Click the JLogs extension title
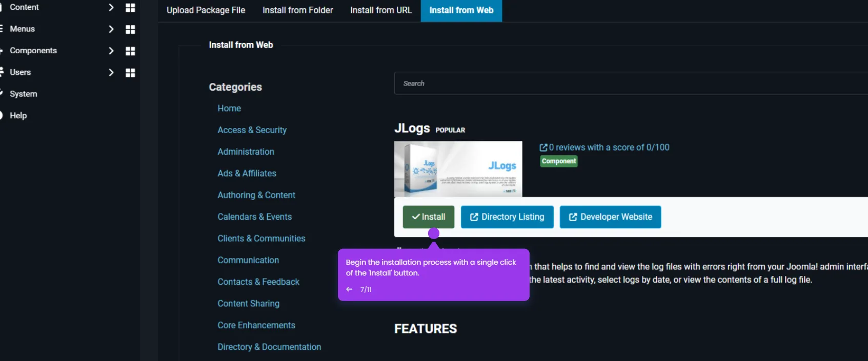Screen dimensions: 868x361 click(412, 128)
